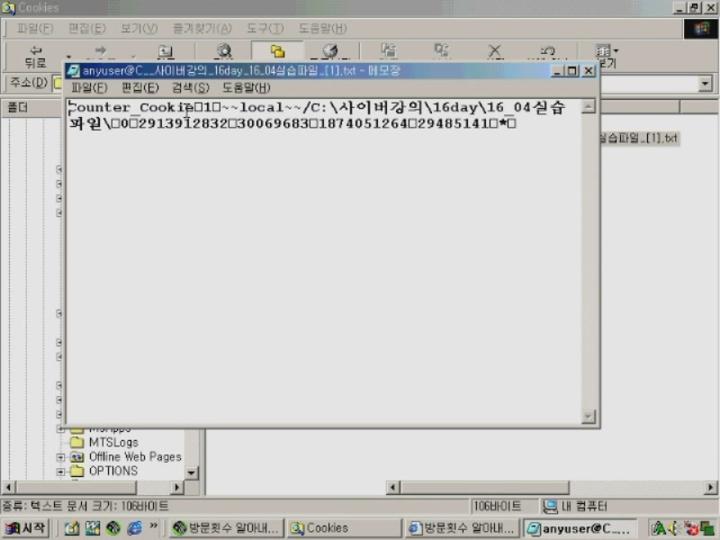Click the anyuser@C... taskbar button
720x540 pixels.
coord(580,529)
